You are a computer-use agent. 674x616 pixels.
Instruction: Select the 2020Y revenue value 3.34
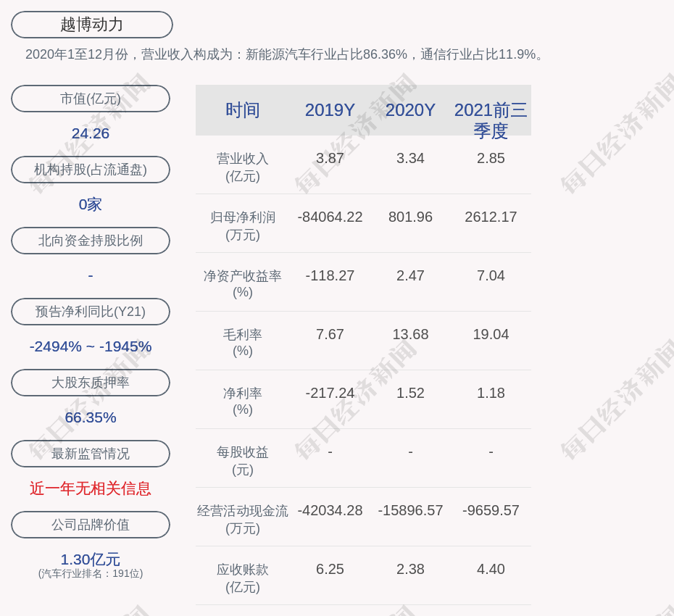click(x=410, y=158)
